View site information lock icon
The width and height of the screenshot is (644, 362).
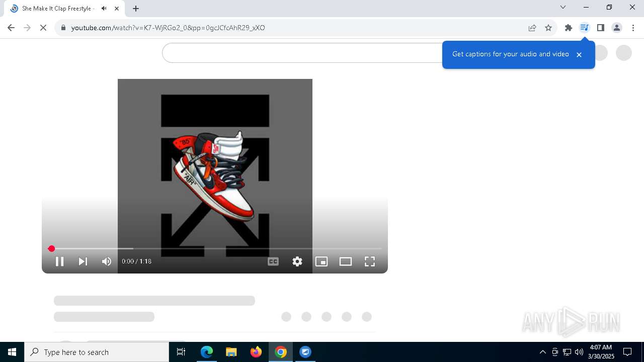(x=63, y=28)
